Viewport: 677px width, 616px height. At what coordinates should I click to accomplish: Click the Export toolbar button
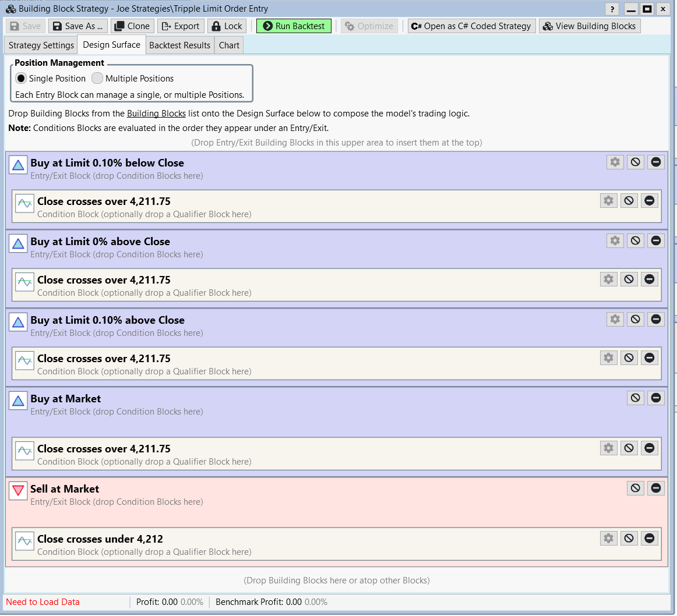pos(181,26)
